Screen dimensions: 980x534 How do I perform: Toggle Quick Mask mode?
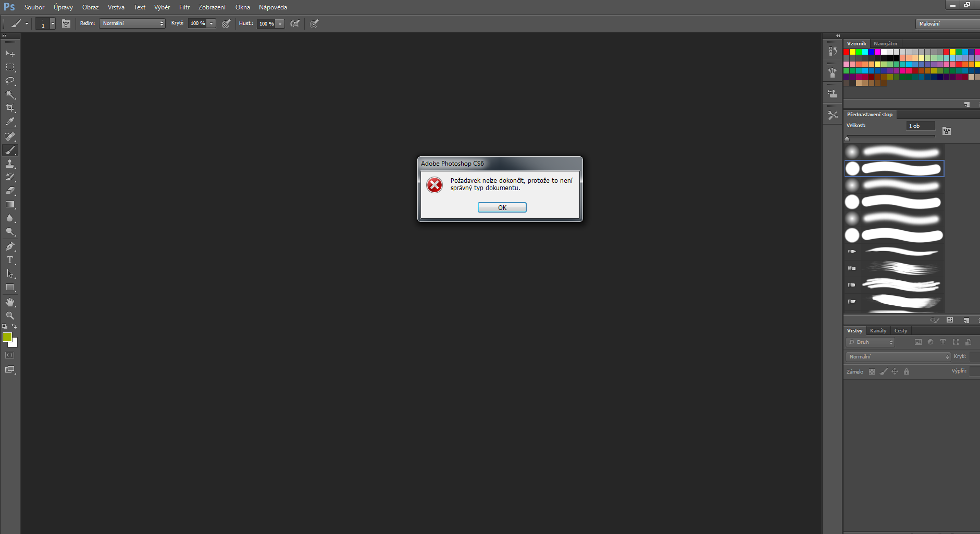[10, 355]
